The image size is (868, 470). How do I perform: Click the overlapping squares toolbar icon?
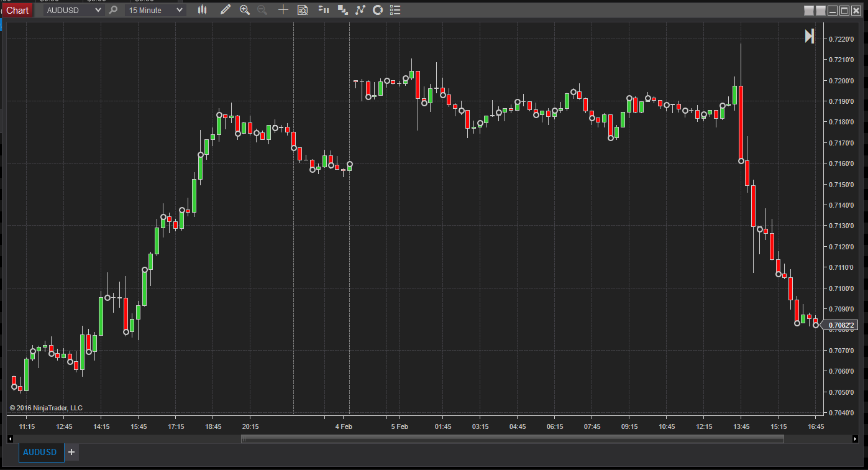pos(342,10)
